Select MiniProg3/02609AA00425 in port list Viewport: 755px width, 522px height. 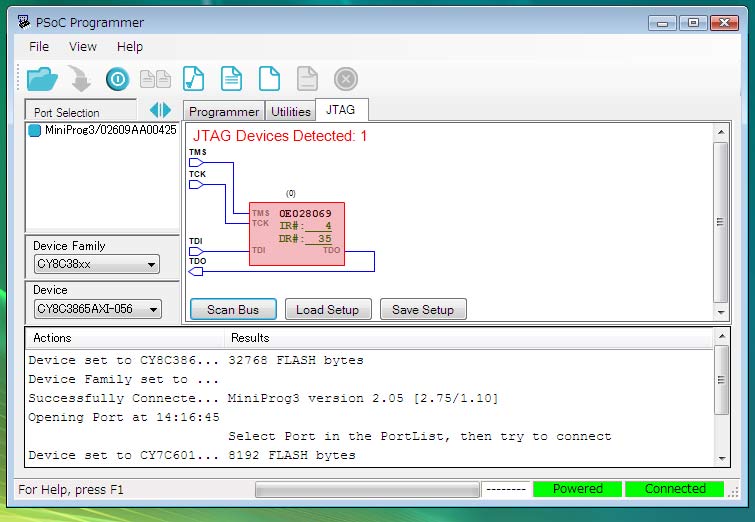103,130
